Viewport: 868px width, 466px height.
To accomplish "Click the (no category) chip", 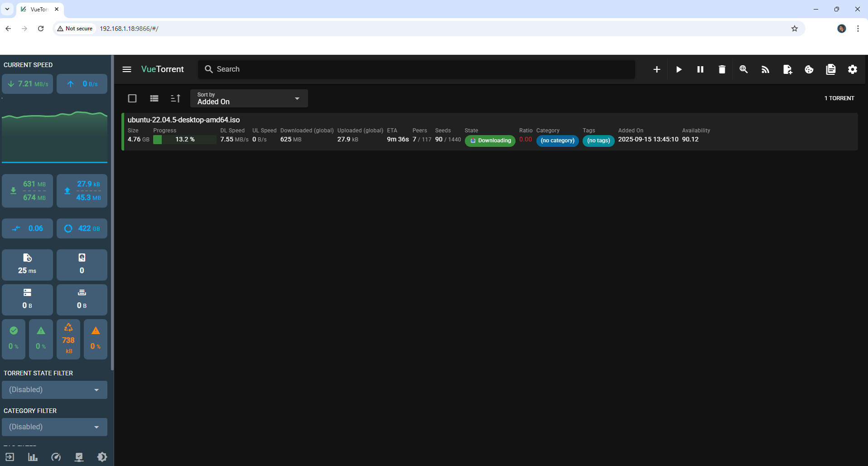I will point(557,141).
